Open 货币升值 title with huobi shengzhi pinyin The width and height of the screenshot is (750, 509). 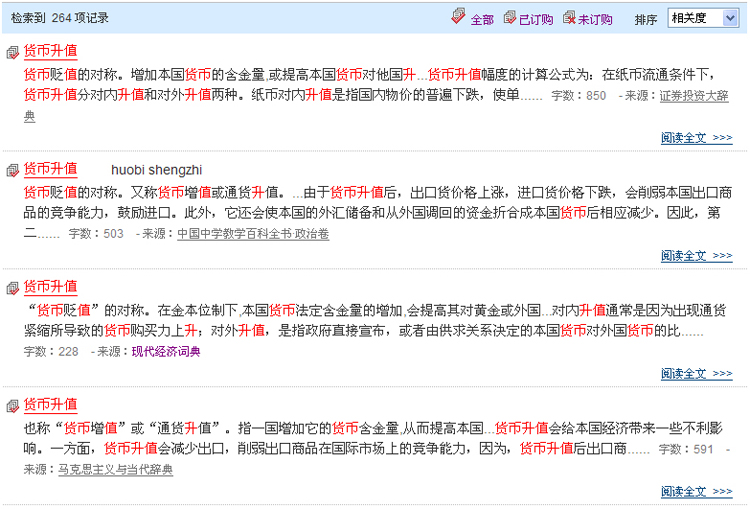[50, 168]
